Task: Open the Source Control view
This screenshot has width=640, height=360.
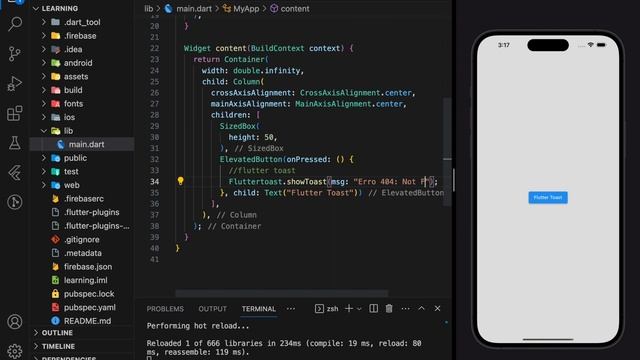Action: pos(15,54)
